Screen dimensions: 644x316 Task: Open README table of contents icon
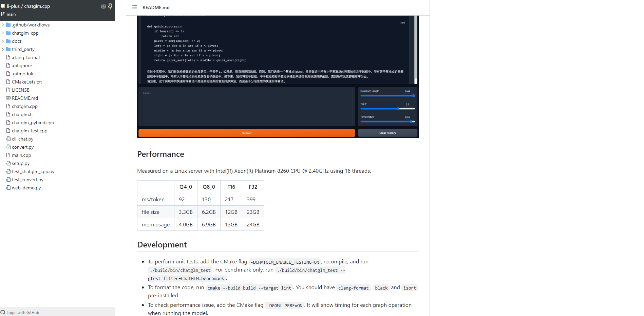[134, 7]
